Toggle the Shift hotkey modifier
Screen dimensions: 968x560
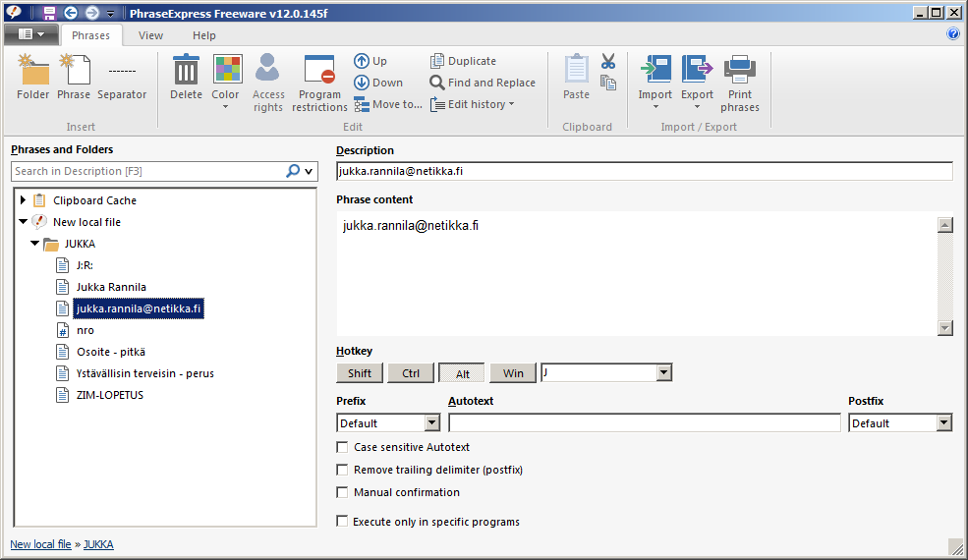[x=360, y=373]
